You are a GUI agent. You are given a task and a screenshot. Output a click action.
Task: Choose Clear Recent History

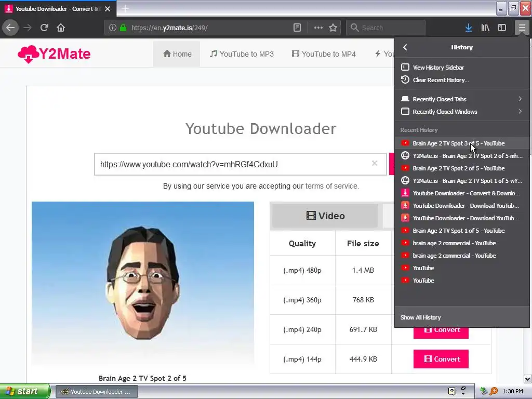pyautogui.click(x=462, y=79)
